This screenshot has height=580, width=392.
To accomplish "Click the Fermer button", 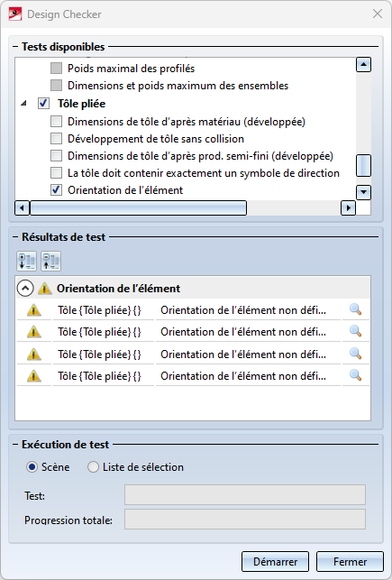I will (x=350, y=561).
